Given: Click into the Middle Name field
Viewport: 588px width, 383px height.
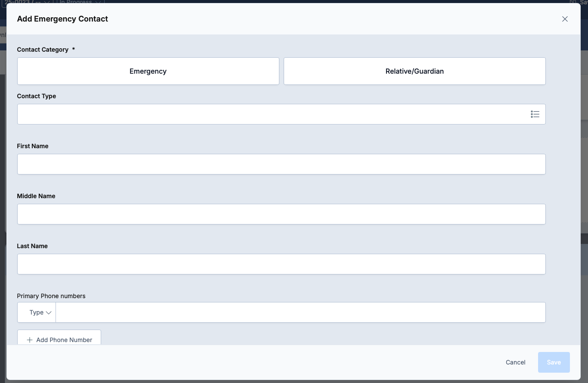Looking at the screenshot, I should 281,214.
